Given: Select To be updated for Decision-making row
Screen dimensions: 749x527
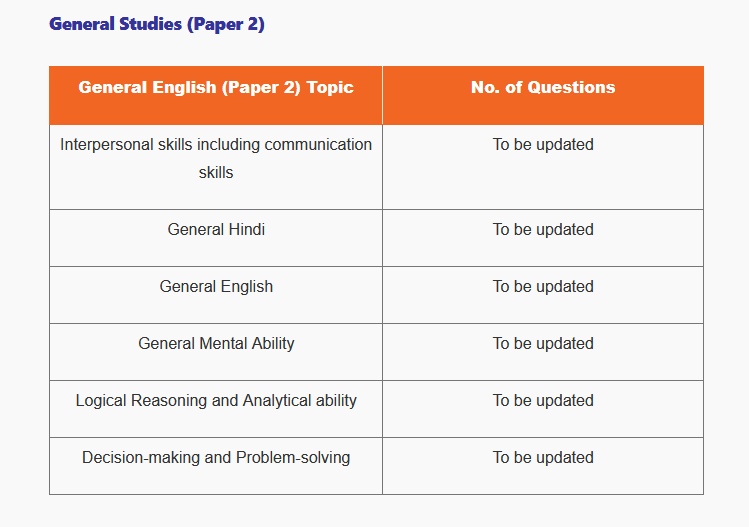Looking at the screenshot, I should [543, 458].
